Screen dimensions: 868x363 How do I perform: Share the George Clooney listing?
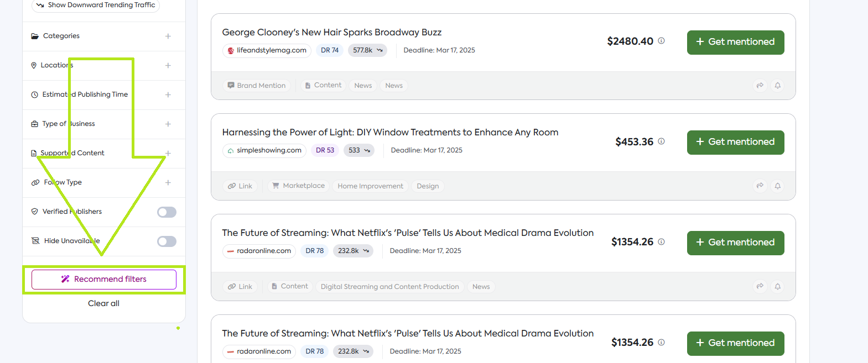[x=760, y=86]
